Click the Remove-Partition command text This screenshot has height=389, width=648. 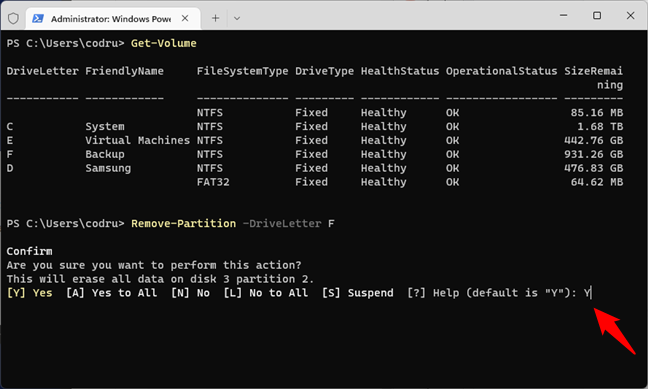[x=183, y=224]
